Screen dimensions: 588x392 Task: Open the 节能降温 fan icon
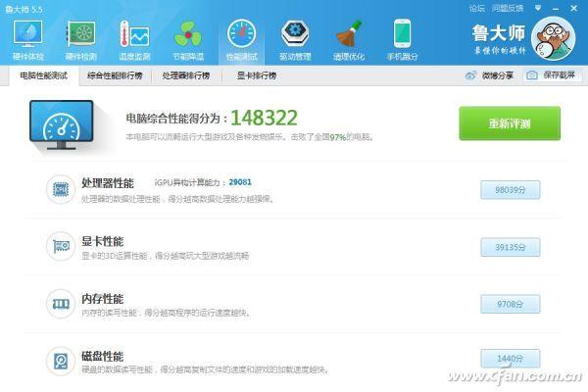pyautogui.click(x=188, y=34)
